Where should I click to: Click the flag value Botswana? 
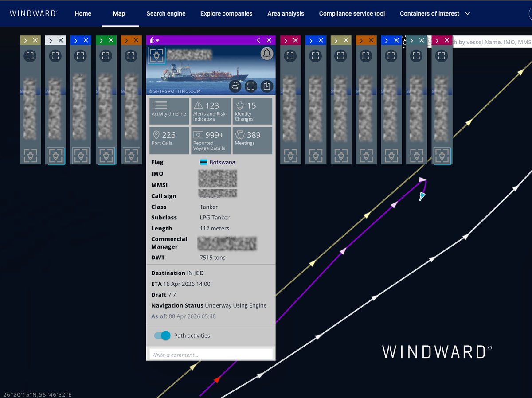[x=222, y=162]
